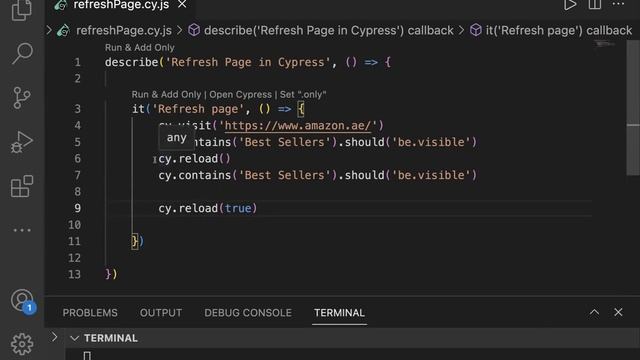Open the https://www.amazon.ae/ URL link
This screenshot has width=640, height=360.
(298, 125)
